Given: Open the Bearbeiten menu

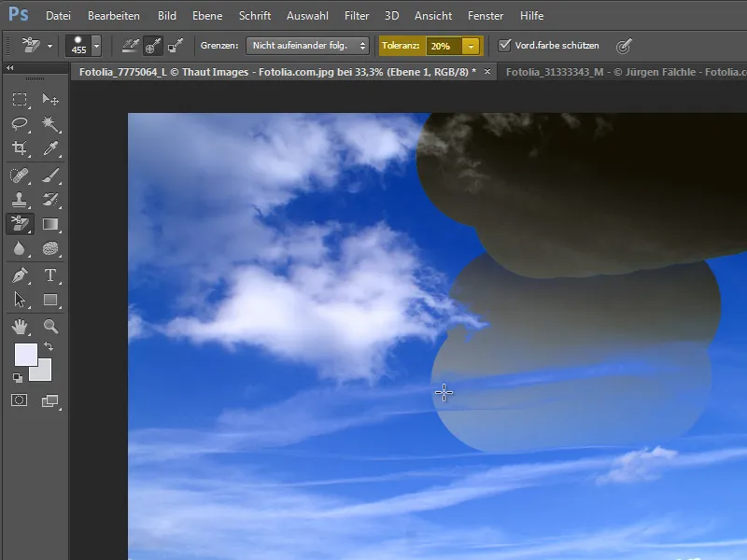Looking at the screenshot, I should pyautogui.click(x=113, y=16).
